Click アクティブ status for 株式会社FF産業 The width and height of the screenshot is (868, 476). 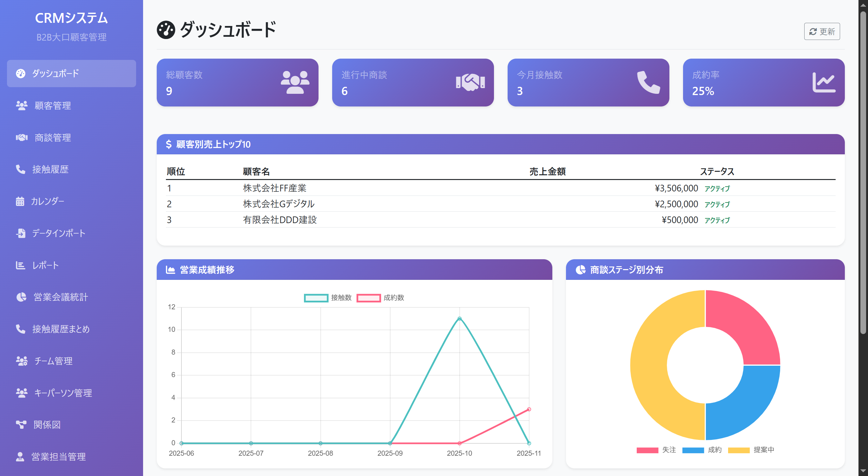(717, 189)
